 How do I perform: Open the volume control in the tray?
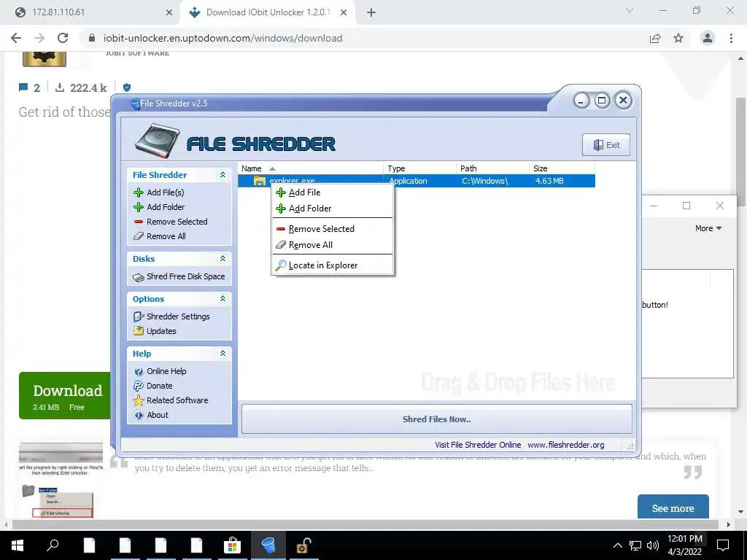pos(653,545)
